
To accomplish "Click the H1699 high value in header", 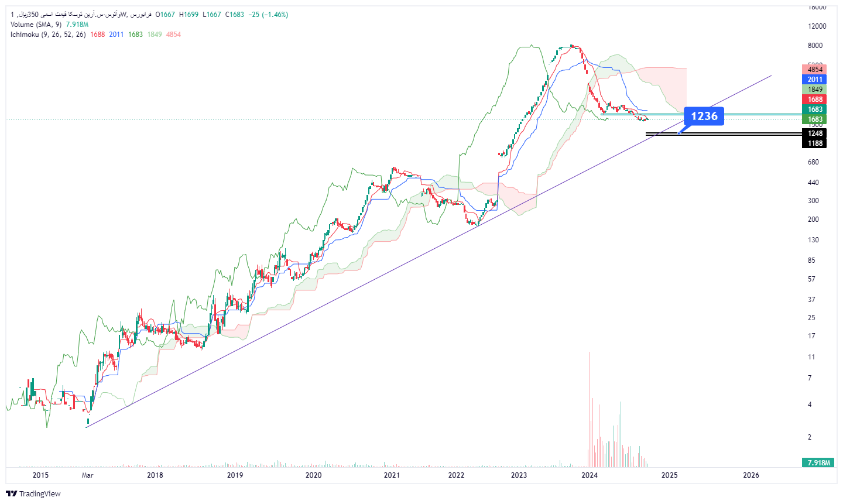I will pyautogui.click(x=189, y=15).
